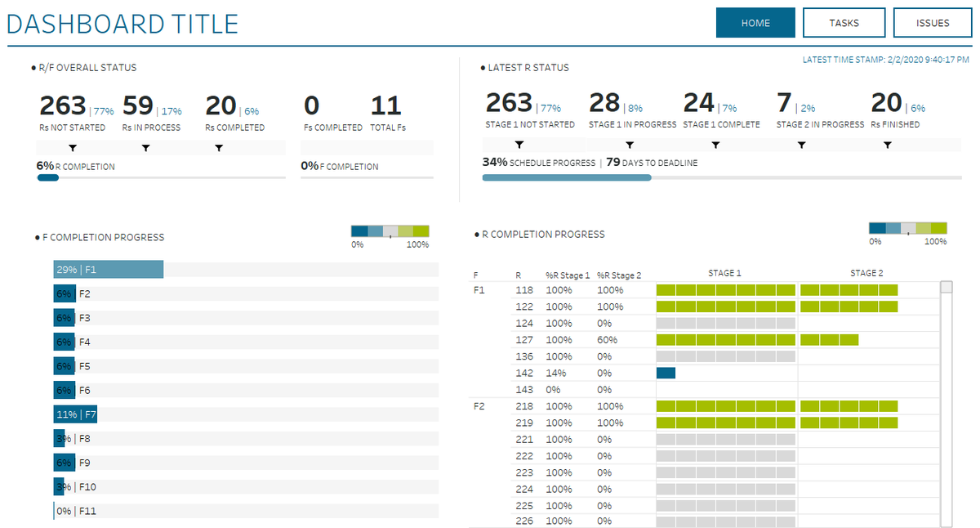Click the %R Stage 1 column header
Viewport: 980px width, 528px height.
[568, 275]
